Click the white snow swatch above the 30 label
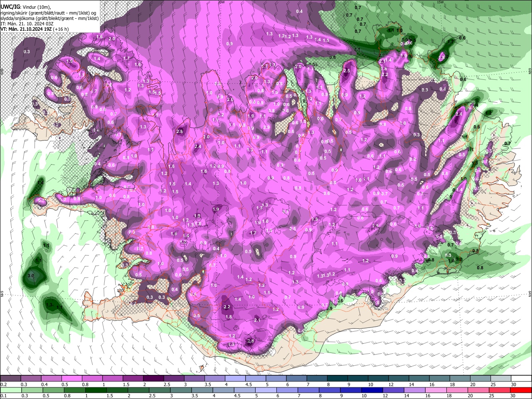 click(520, 379)
